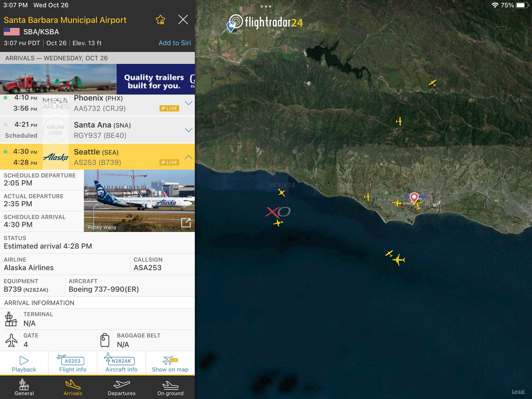Tap the LIVE badge on AA5732

tap(169, 108)
